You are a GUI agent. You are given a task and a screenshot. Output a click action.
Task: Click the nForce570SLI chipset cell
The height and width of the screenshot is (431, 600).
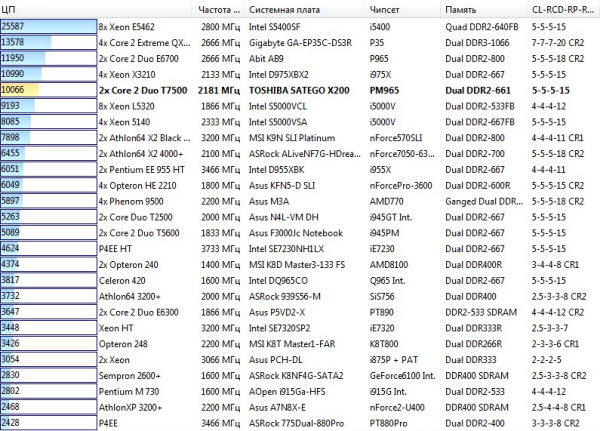click(396, 138)
